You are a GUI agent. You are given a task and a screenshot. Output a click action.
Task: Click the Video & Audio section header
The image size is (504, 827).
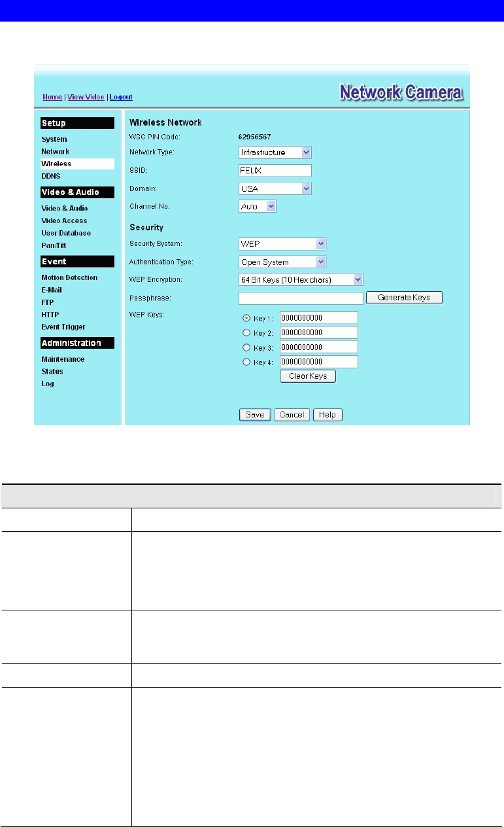click(77, 192)
